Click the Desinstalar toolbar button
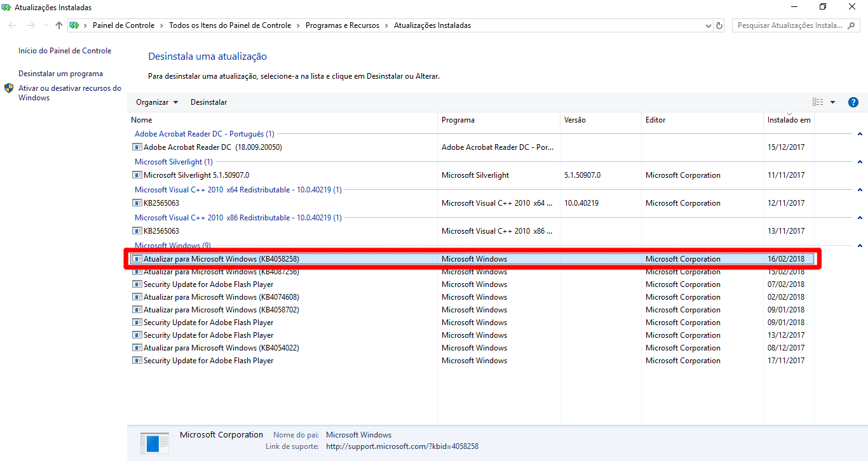Screen dimensions: 868x461 coord(208,102)
